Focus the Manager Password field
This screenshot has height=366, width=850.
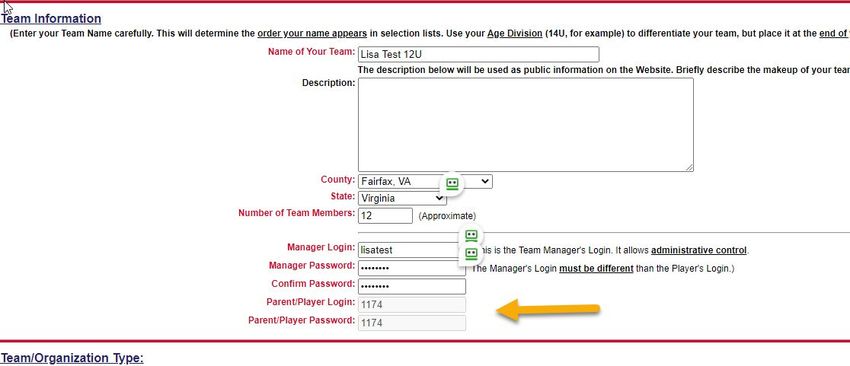click(x=411, y=268)
